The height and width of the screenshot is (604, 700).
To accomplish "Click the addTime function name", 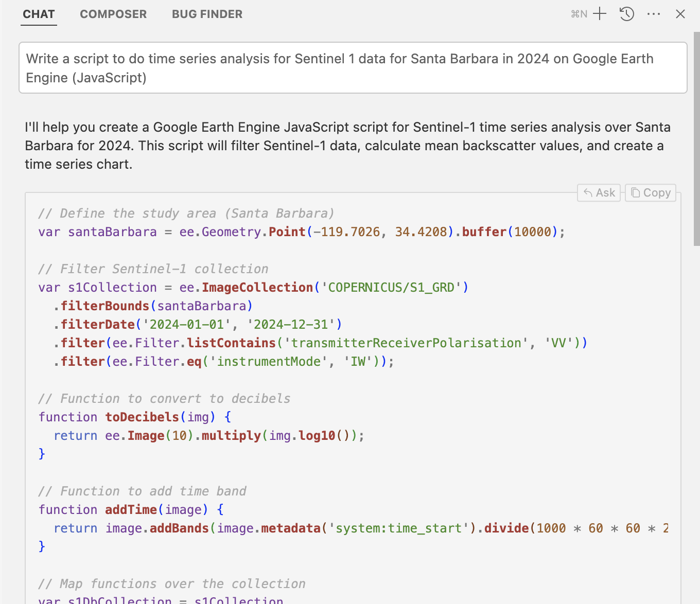I will click(131, 509).
